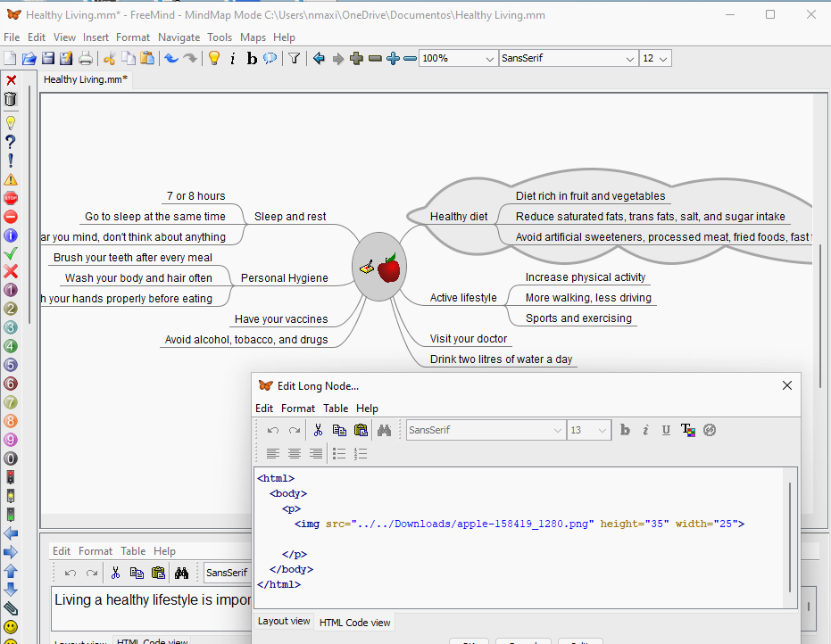The width and height of the screenshot is (831, 644).
Task: Click the "Visit your doctor" node
Action: click(468, 339)
